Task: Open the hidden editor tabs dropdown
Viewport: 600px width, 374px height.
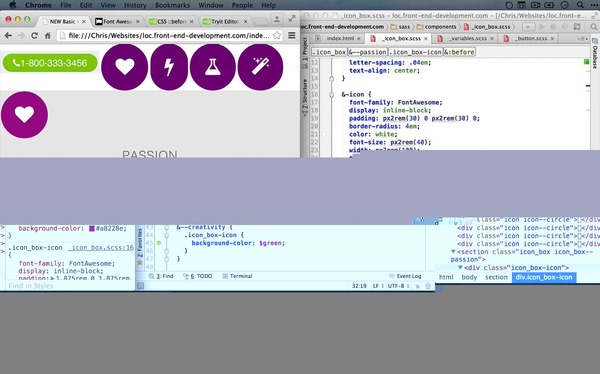Action: point(584,39)
